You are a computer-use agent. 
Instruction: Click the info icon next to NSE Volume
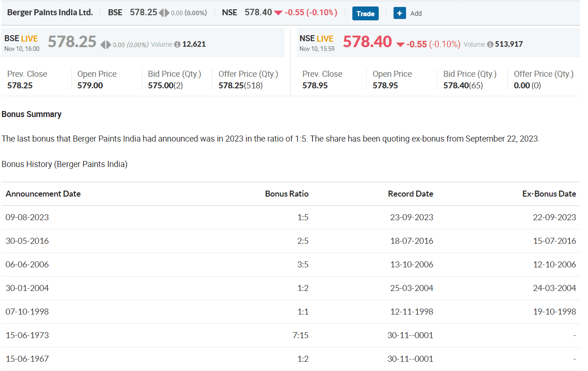point(490,44)
